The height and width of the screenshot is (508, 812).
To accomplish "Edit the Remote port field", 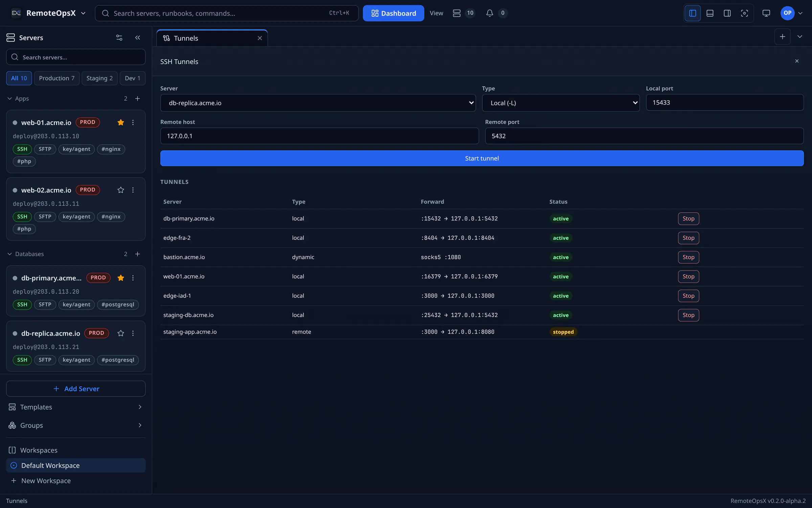I will [644, 136].
